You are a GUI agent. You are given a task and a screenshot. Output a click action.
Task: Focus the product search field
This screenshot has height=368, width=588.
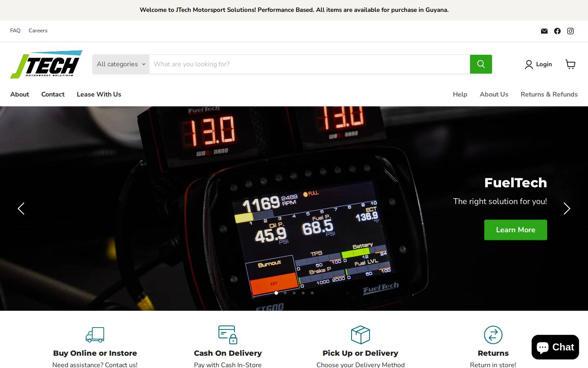(310, 64)
